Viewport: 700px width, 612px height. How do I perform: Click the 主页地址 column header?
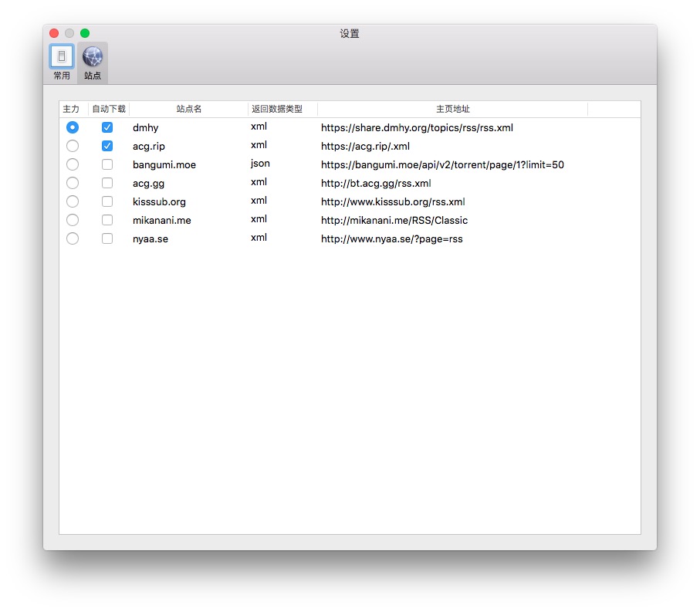pos(453,110)
